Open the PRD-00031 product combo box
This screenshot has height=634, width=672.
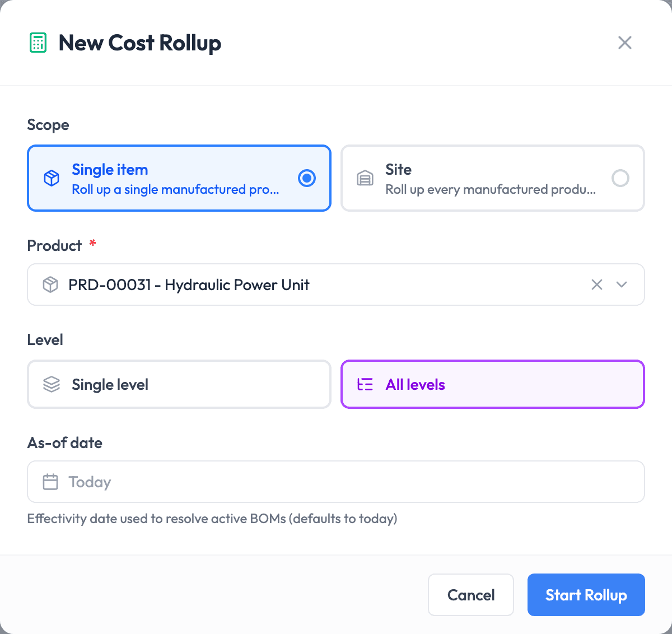click(336, 285)
